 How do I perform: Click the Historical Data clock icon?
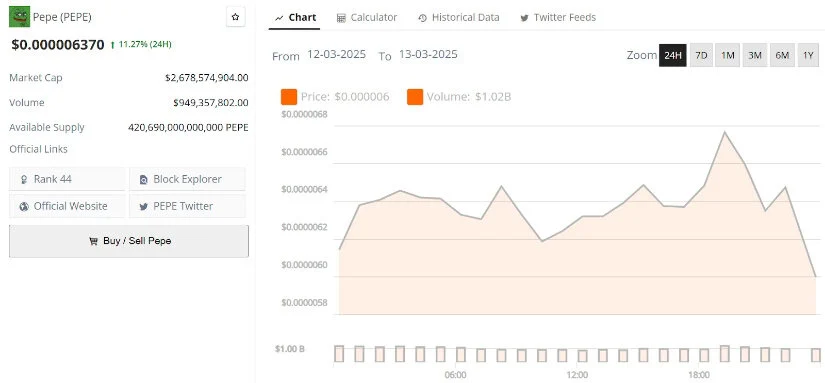point(422,18)
